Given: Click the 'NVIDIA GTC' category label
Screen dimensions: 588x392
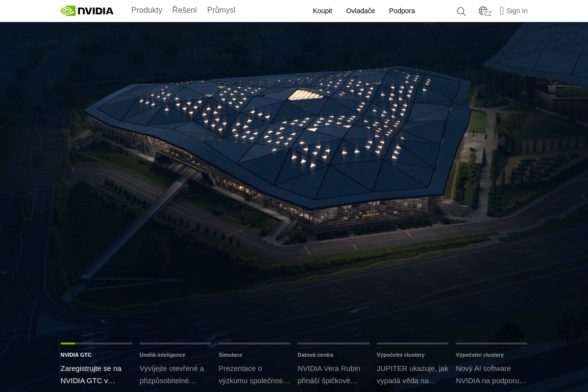Looking at the screenshot, I should click(x=76, y=355).
